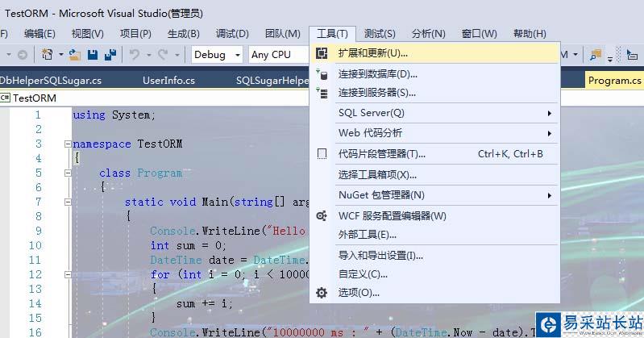The image size is (644, 338).
Task: Collapse the static void Main method block
Action: click(68, 202)
